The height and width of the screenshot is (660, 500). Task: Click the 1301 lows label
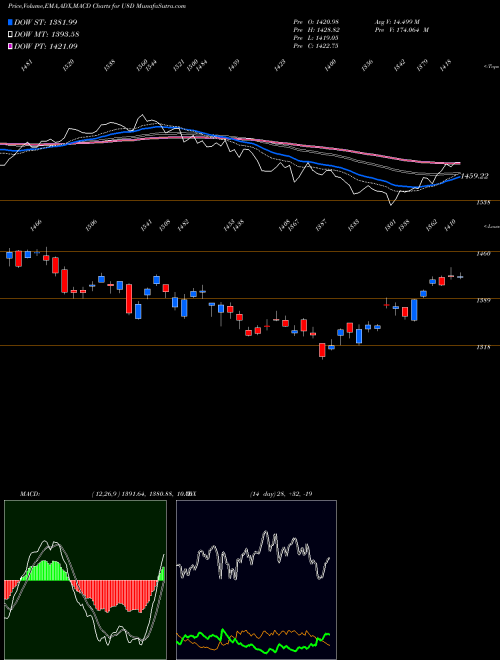390,225
